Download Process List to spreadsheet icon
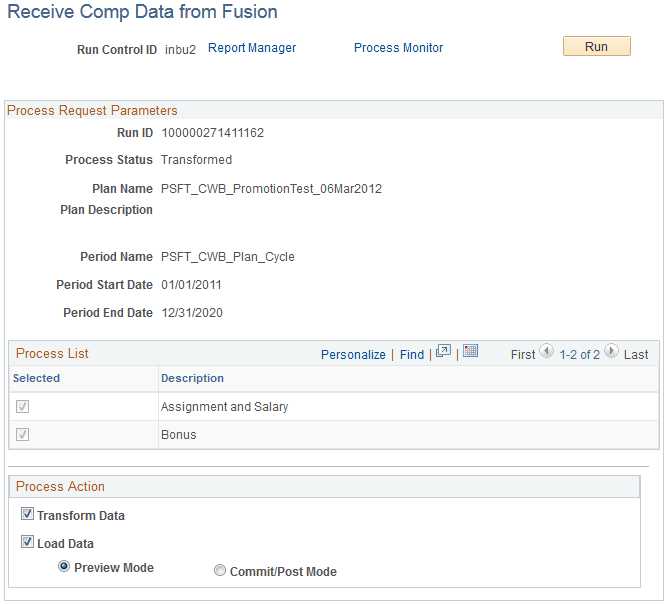This screenshot has height=604, width=667. [470, 351]
